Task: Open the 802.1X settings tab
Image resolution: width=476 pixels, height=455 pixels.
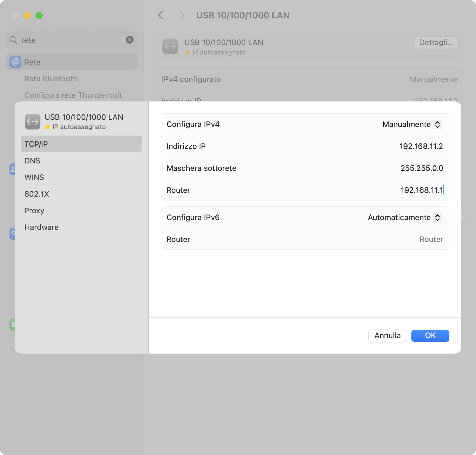Action: pyautogui.click(x=36, y=194)
